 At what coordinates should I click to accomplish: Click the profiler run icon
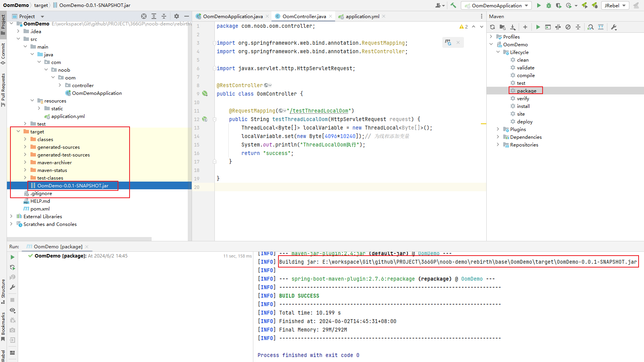569,5
